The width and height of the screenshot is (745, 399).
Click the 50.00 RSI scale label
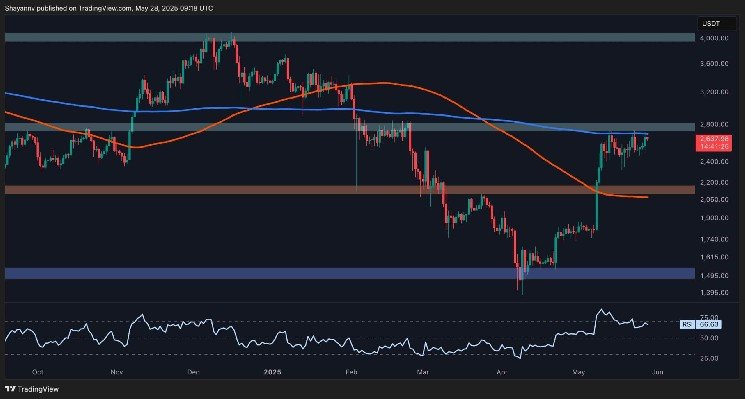[x=710, y=338]
